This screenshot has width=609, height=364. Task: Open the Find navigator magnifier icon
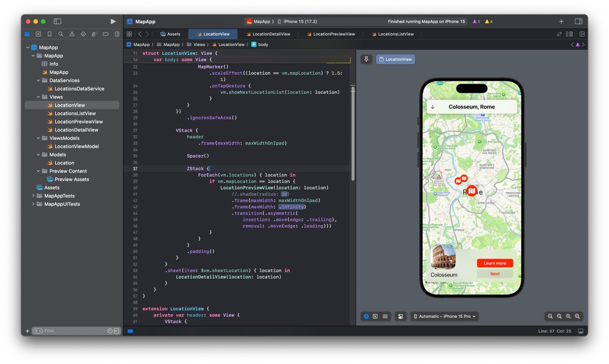[x=61, y=34]
